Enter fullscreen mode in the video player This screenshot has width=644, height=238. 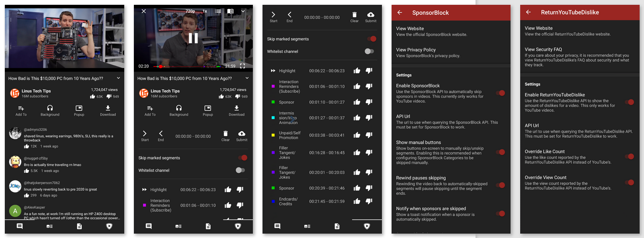pyautogui.click(x=242, y=66)
